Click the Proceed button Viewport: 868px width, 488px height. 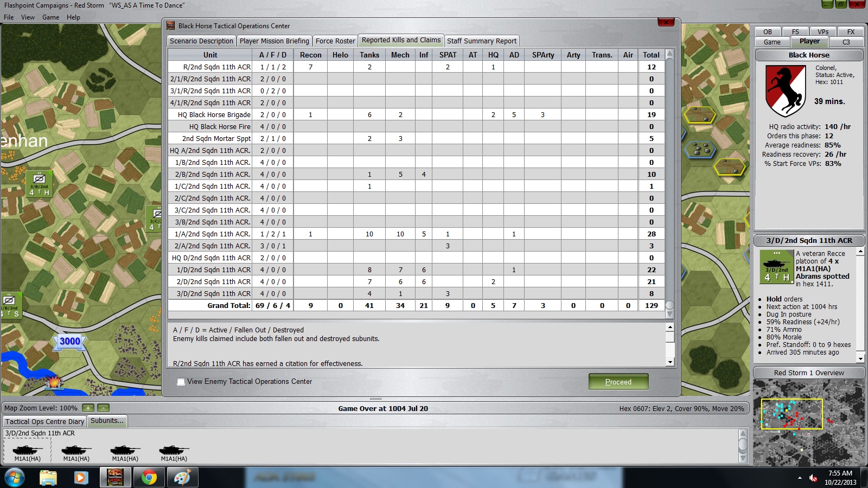[x=618, y=382]
